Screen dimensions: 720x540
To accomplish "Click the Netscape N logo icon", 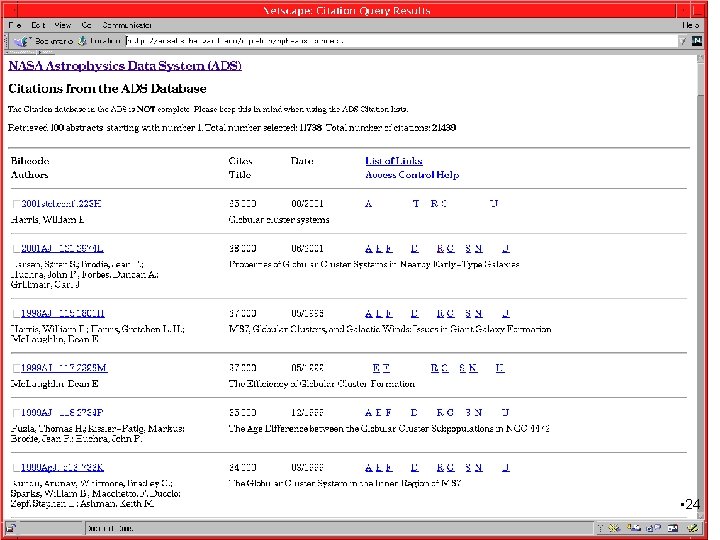I will pos(697,40).
